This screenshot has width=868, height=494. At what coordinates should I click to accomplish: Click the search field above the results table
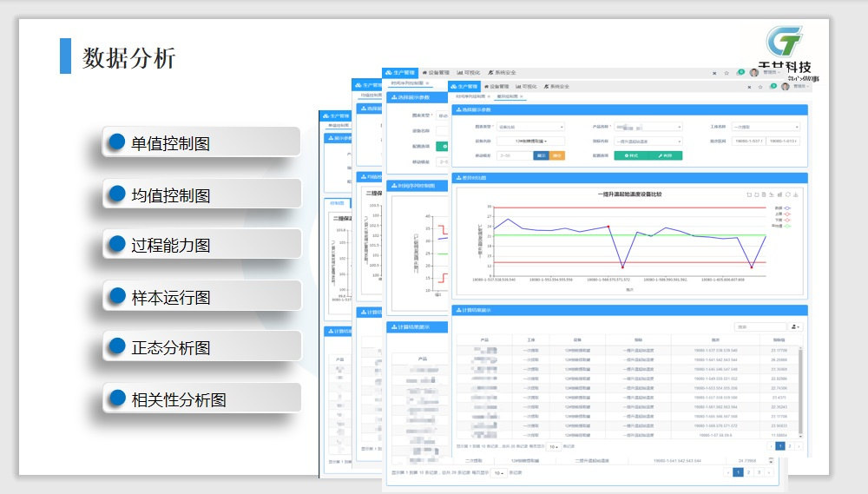pyautogui.click(x=759, y=326)
